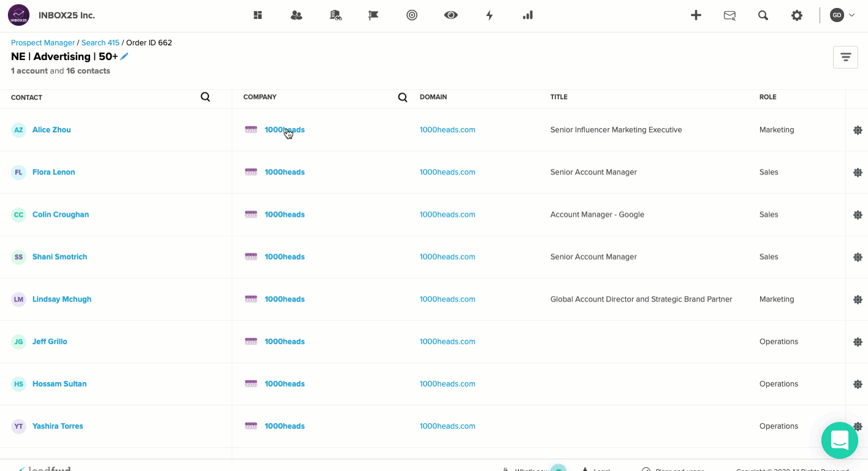
Task: Click the INBOX25 logo
Action: click(18, 15)
